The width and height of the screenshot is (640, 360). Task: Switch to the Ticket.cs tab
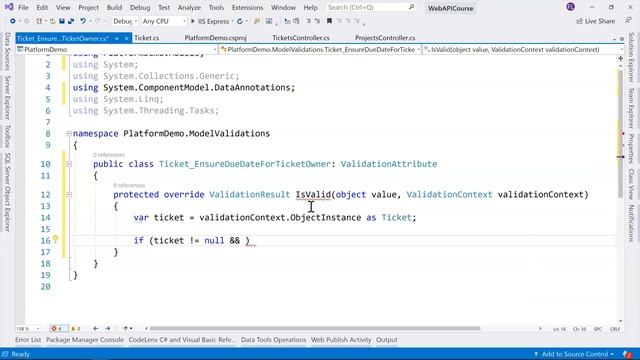click(x=147, y=38)
